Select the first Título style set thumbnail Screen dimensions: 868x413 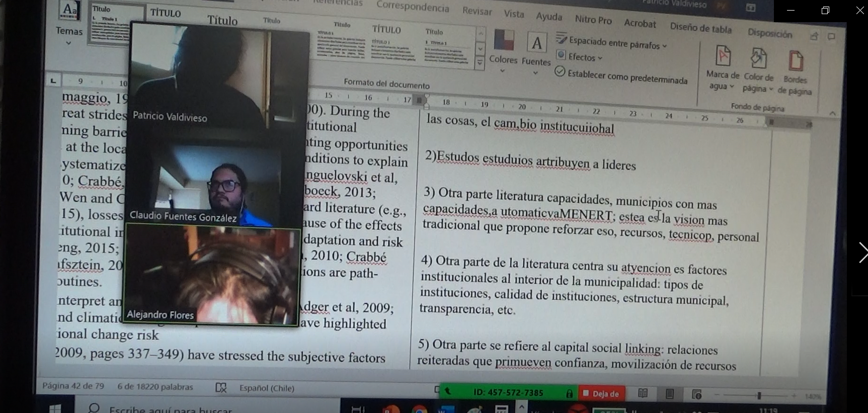pyautogui.click(x=116, y=24)
